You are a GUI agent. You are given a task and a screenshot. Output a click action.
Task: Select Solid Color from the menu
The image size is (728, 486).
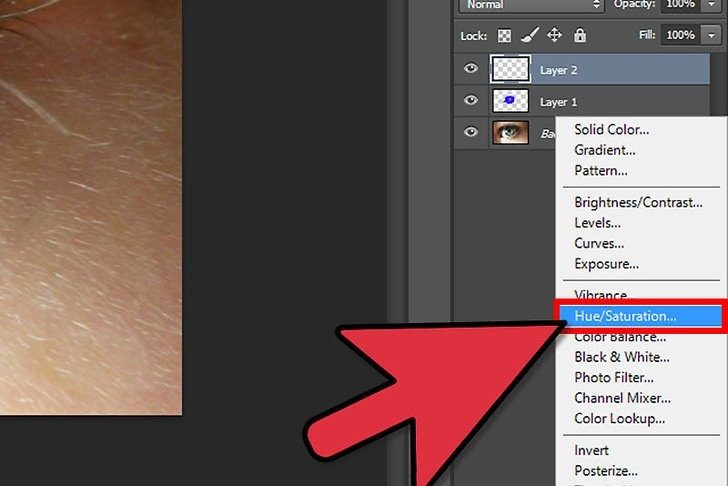coord(611,129)
